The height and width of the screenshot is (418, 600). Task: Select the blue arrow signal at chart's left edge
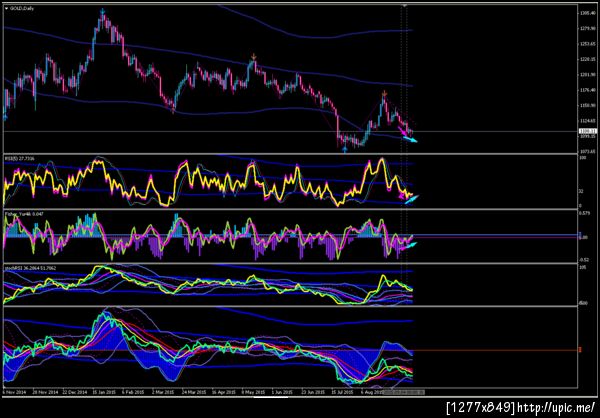(5, 116)
